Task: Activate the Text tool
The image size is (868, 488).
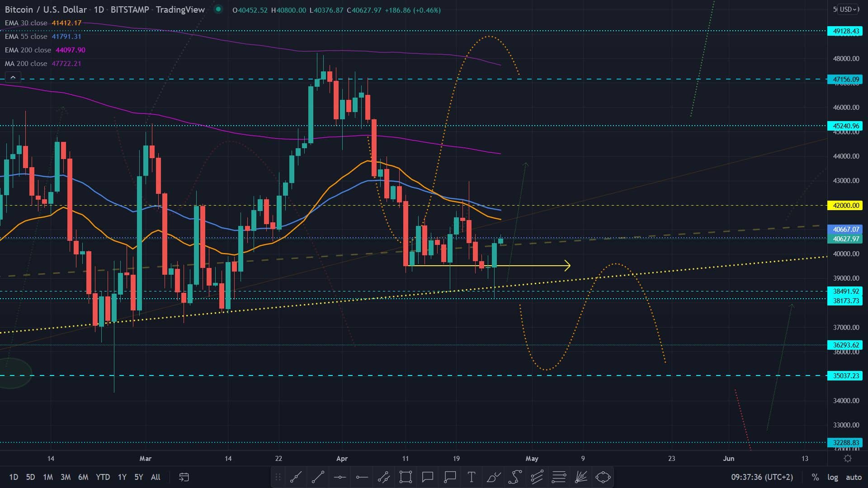Action: pos(472,477)
